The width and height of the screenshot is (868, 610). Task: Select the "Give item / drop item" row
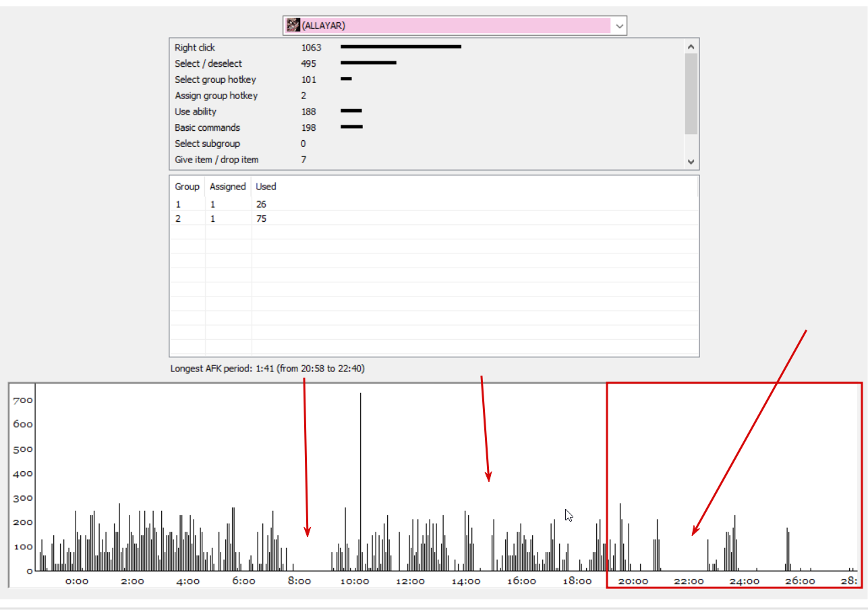(426, 160)
